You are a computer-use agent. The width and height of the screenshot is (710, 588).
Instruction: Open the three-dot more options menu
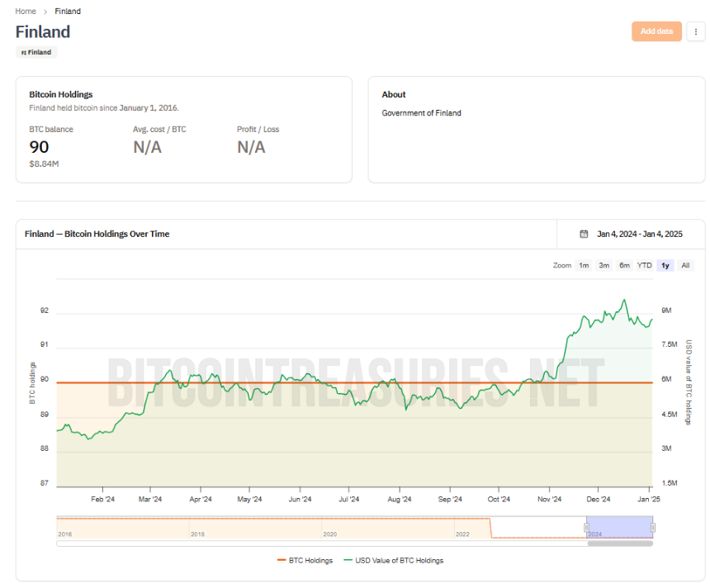point(695,31)
